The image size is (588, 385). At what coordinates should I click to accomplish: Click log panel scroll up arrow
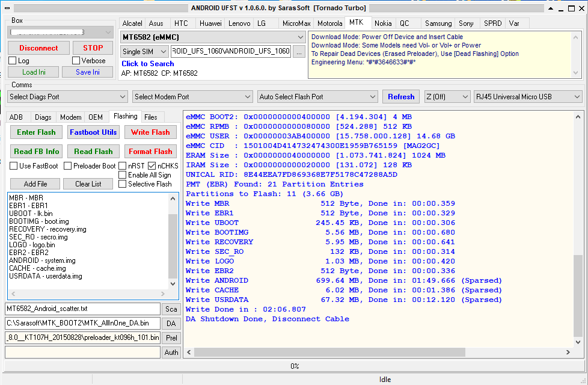(578, 117)
